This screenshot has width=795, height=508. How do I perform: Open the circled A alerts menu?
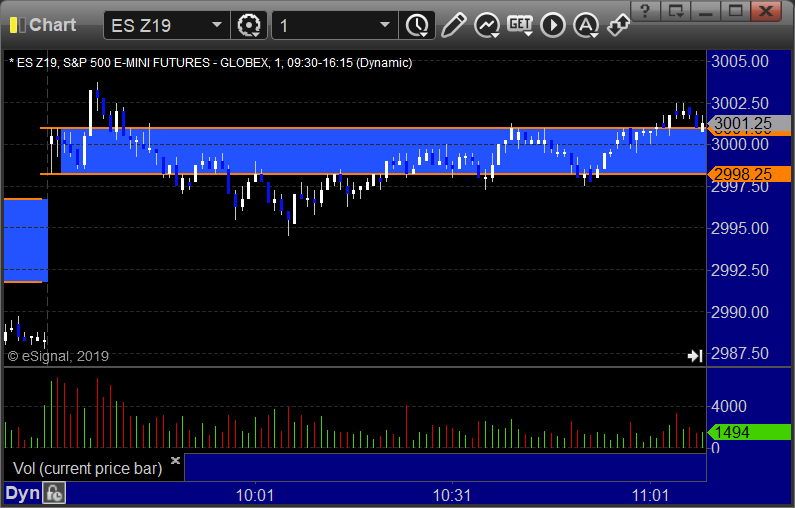(586, 25)
